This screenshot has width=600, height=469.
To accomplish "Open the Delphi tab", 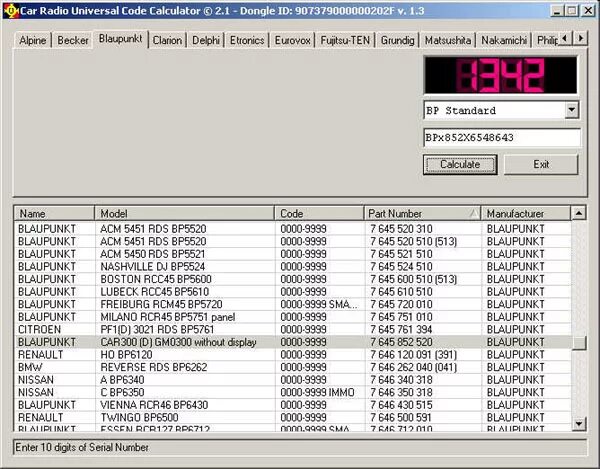I will click(206, 40).
